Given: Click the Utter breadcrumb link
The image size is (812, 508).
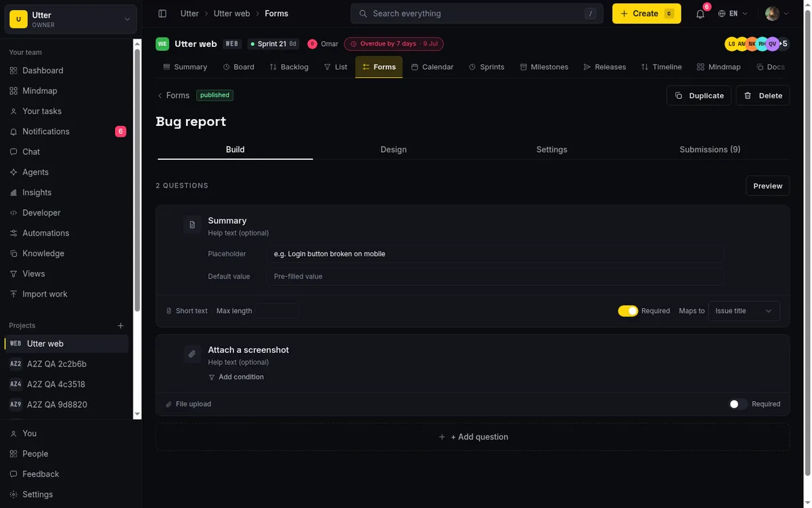Looking at the screenshot, I should [x=189, y=14].
